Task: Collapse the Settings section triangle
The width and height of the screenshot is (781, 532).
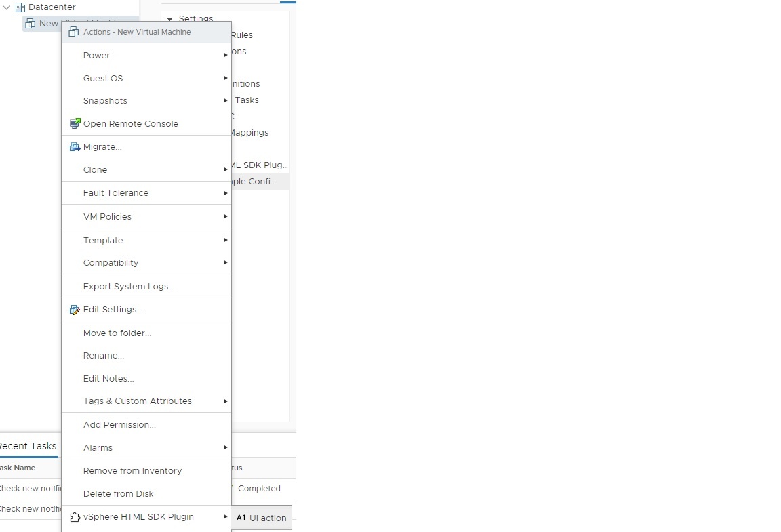Action: [x=170, y=18]
